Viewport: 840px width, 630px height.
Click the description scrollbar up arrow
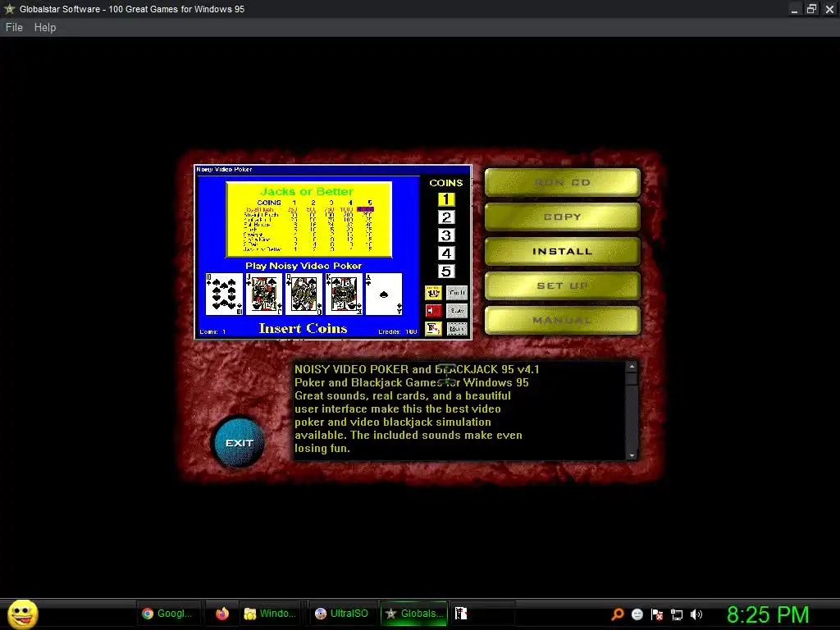click(x=632, y=367)
